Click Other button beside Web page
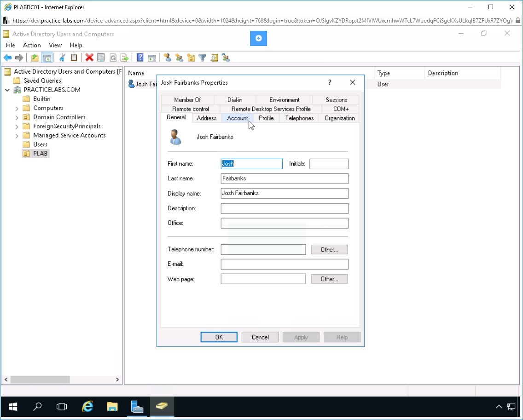The width and height of the screenshot is (523, 420). (x=329, y=279)
